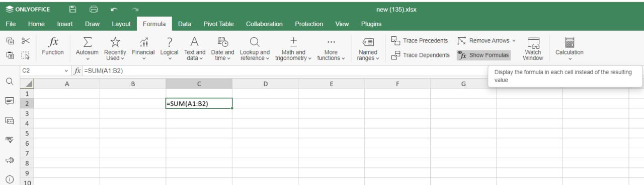Toggle Show Formulas off
The image size is (644, 185).
484,55
